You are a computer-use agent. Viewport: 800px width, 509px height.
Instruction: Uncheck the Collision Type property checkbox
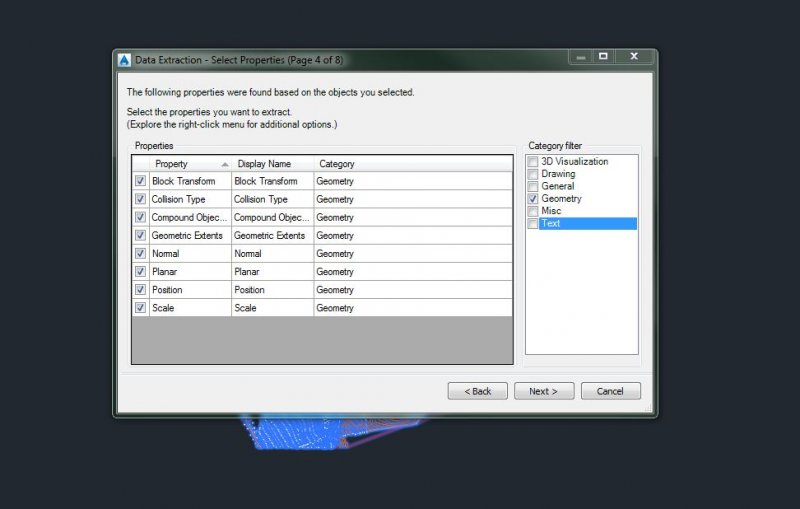140,199
